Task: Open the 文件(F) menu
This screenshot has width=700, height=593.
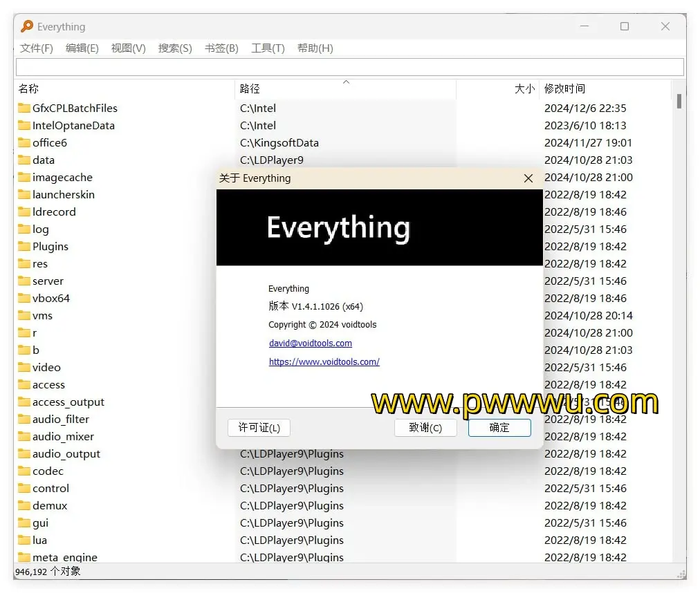Action: 37,48
